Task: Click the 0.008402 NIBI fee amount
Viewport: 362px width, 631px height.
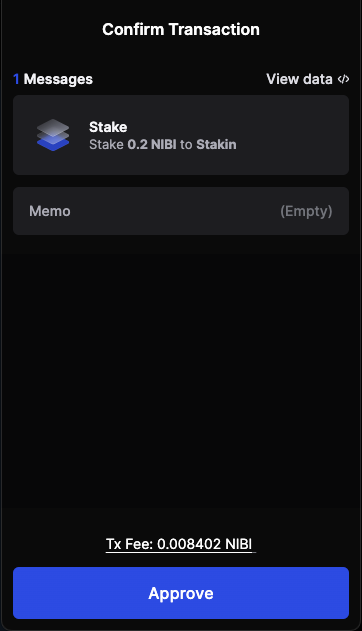Action: (x=204, y=544)
